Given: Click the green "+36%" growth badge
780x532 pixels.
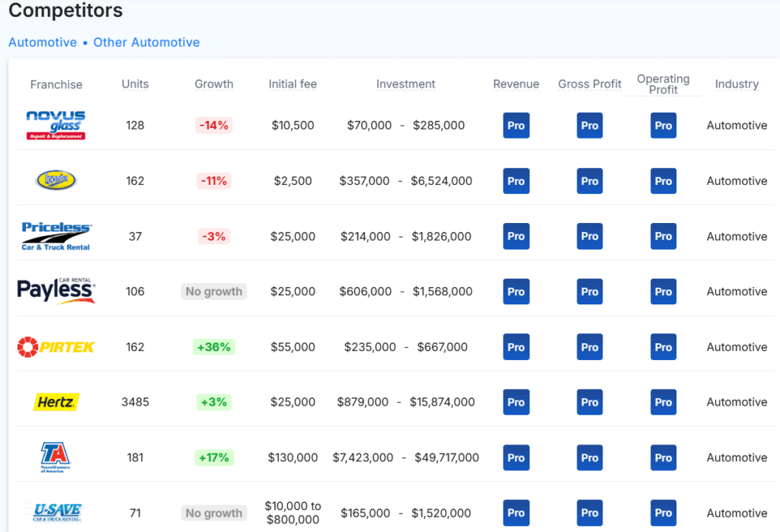Looking at the screenshot, I should 214,347.
